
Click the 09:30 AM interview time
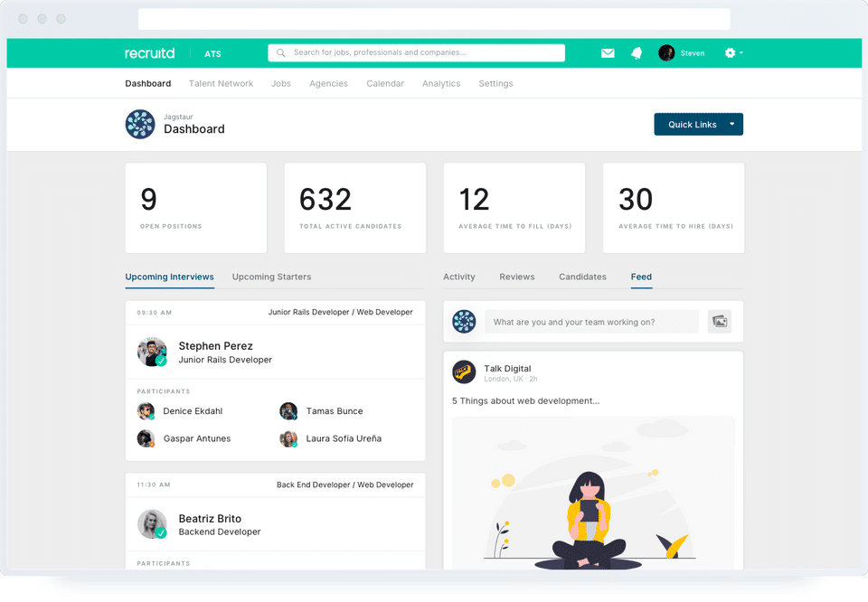155,313
